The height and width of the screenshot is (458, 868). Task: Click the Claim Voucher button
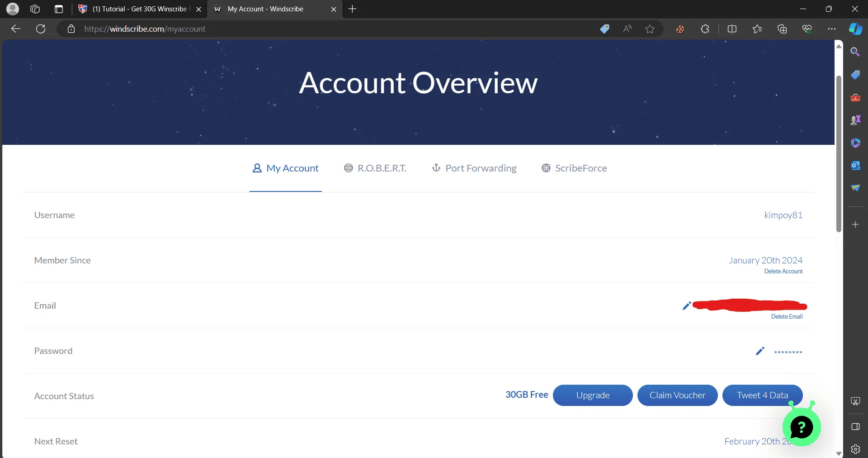click(x=677, y=395)
